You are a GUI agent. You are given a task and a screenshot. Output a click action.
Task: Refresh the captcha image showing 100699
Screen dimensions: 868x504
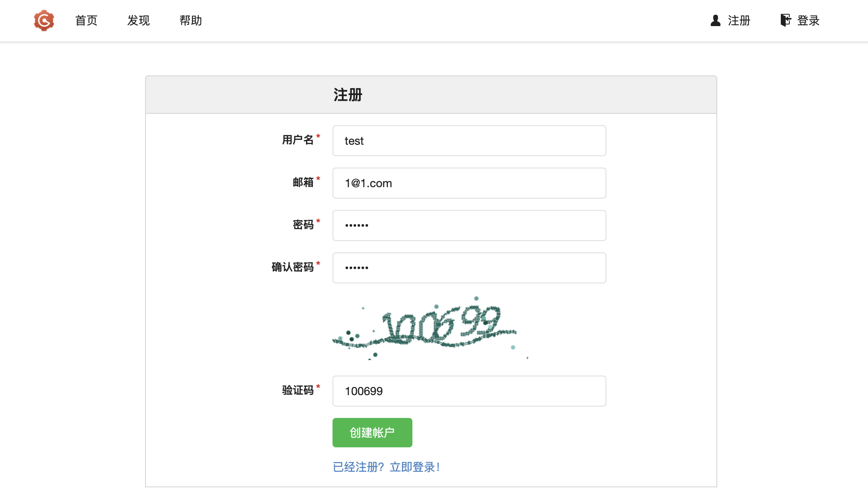tap(430, 329)
